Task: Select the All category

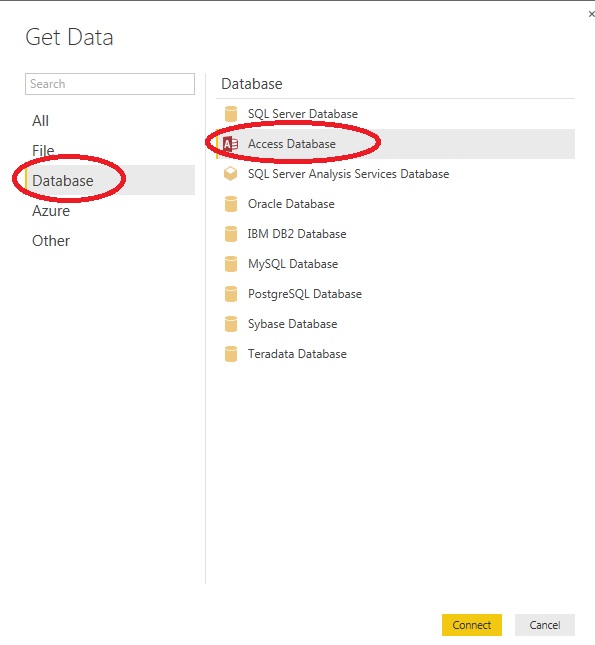Action: [40, 121]
